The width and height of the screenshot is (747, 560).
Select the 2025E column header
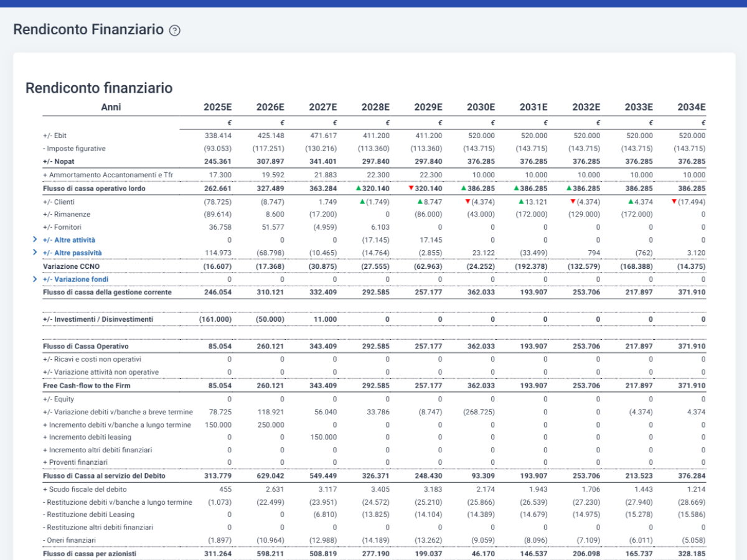pos(218,107)
